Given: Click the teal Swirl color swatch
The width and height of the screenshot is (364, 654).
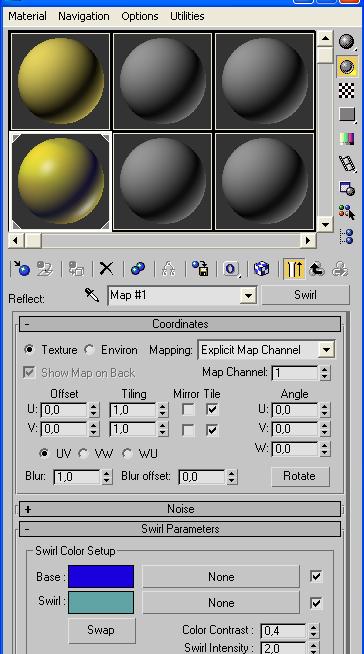Looking at the screenshot, I should (x=101, y=602).
